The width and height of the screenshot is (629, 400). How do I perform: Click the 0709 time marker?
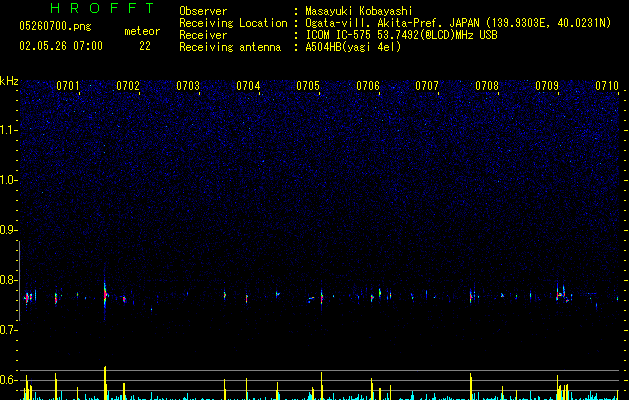click(547, 86)
